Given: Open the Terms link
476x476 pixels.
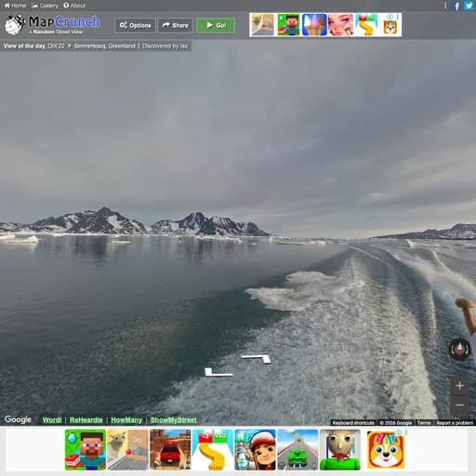Looking at the screenshot, I should click(424, 423).
